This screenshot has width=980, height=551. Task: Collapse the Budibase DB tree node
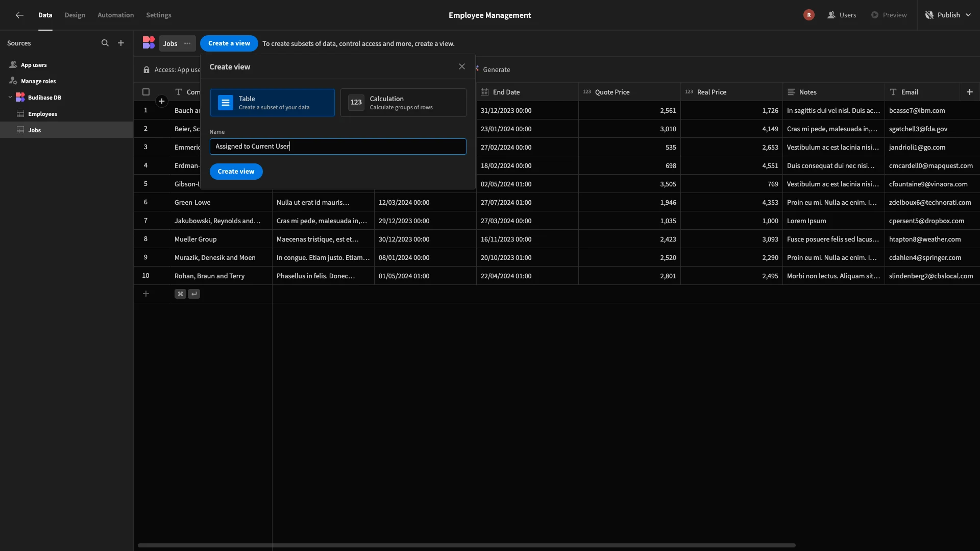pyautogui.click(x=10, y=98)
